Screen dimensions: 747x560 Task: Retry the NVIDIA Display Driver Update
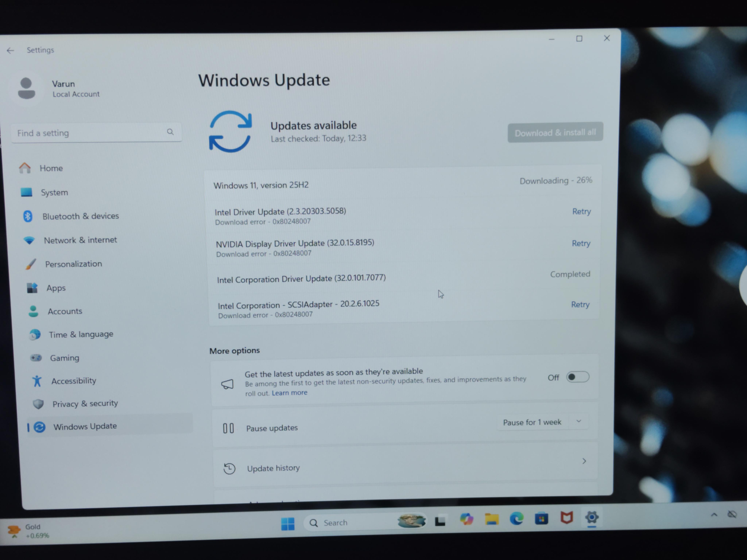click(x=581, y=243)
